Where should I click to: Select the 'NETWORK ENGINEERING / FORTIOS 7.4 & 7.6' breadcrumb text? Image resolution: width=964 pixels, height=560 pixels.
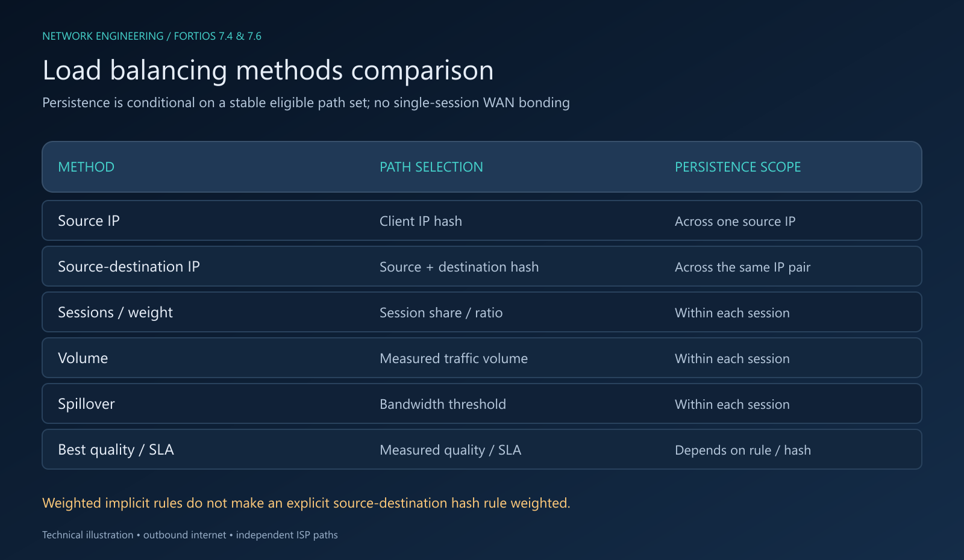(152, 36)
